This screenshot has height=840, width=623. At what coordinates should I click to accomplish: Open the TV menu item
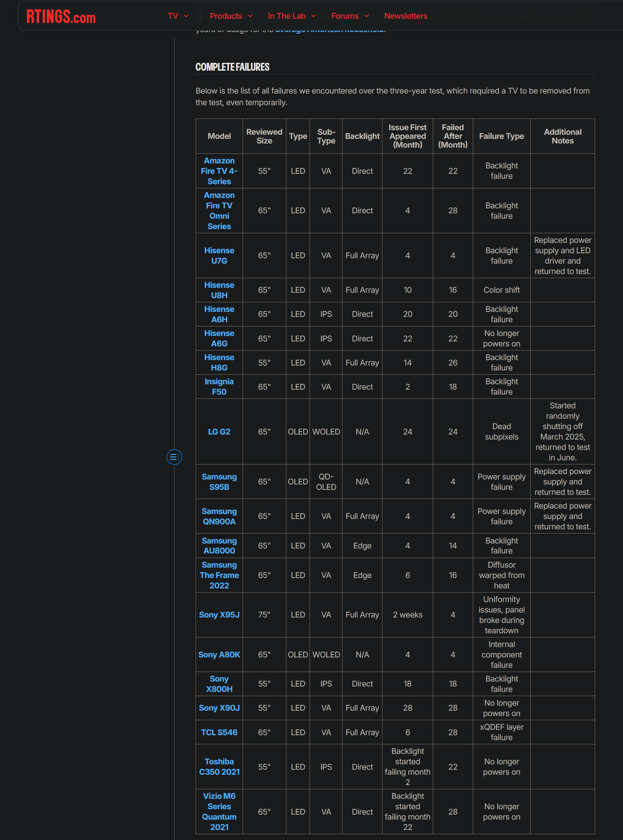pos(173,16)
